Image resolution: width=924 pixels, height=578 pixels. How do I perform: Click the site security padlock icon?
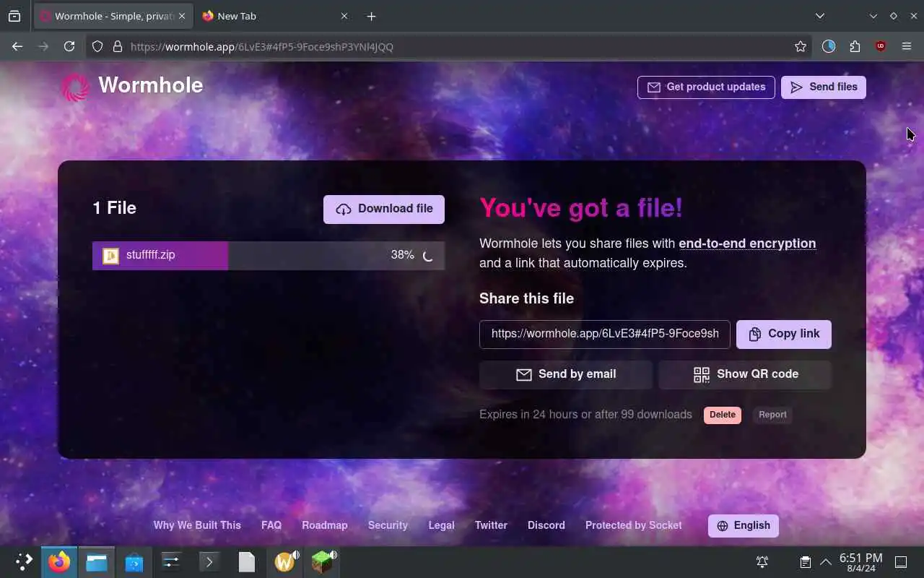coord(118,46)
